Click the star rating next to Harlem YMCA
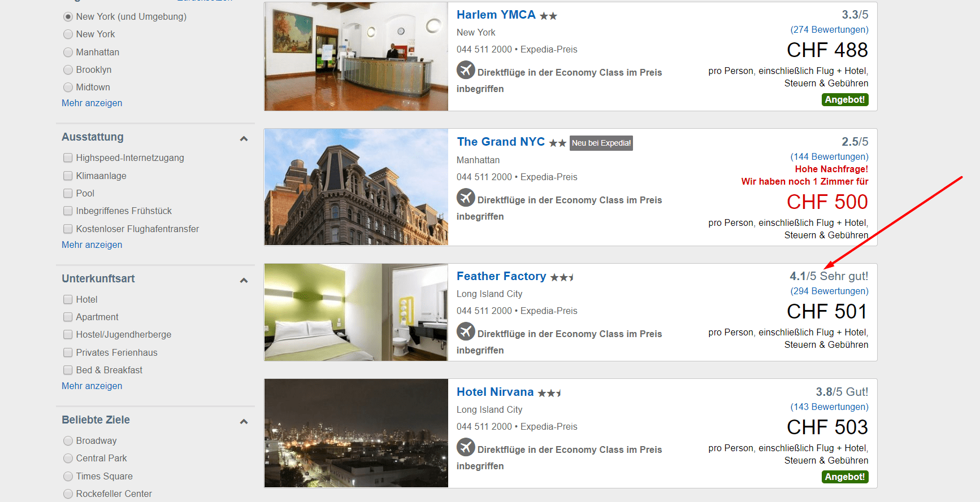Screen dimensions: 980x502 (x=548, y=16)
